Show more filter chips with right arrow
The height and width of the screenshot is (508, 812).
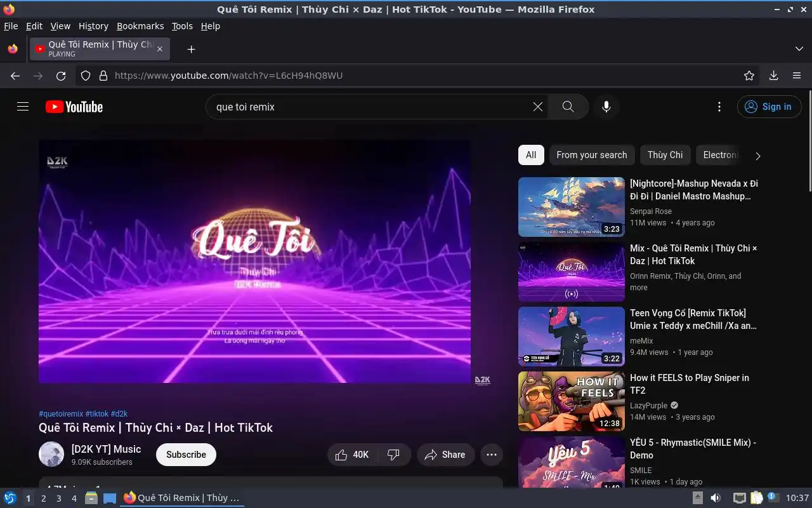(757, 156)
